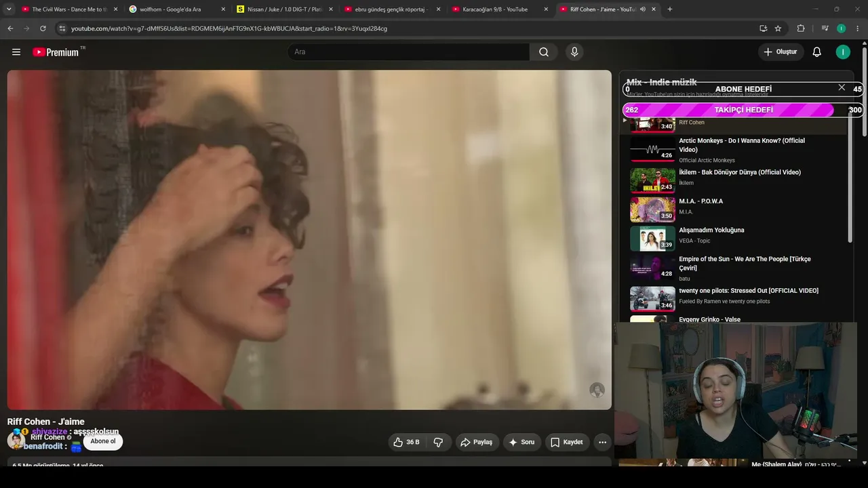Image resolution: width=868 pixels, height=488 pixels.
Task: Click the Riff Cohen J'aime video player
Action: coord(309,240)
